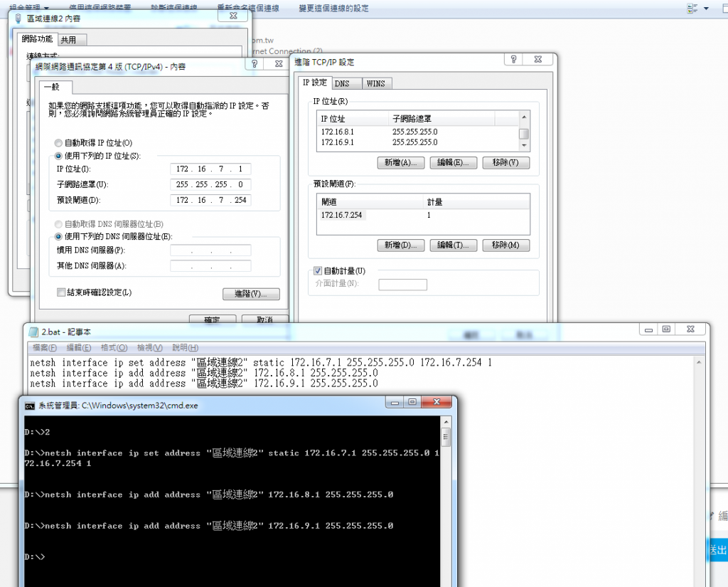Viewport: 728px width, 587px height.
Task: Click the 子網路遮罩 input field
Action: pyautogui.click(x=210, y=184)
